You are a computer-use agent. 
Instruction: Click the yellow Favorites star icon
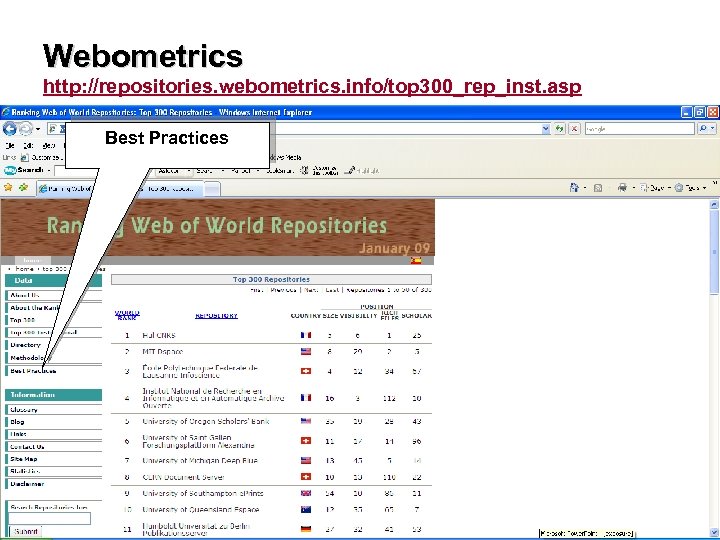point(8,187)
